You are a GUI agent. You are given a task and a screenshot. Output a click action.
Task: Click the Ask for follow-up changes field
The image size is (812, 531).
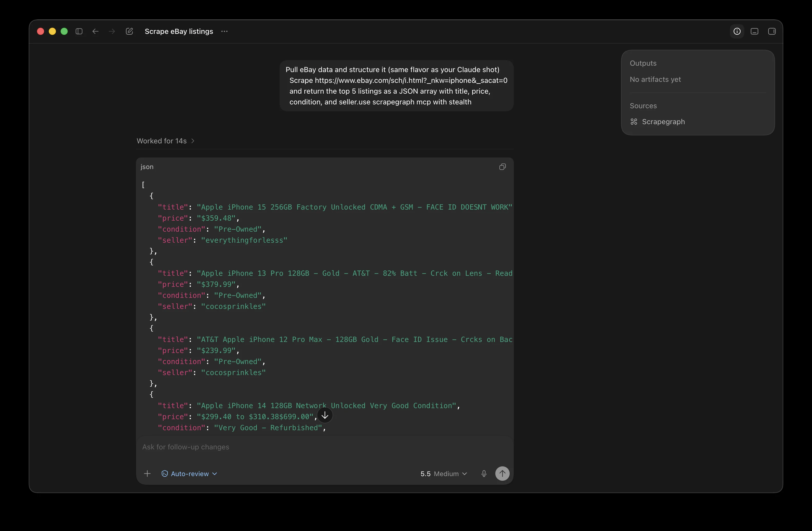point(325,447)
